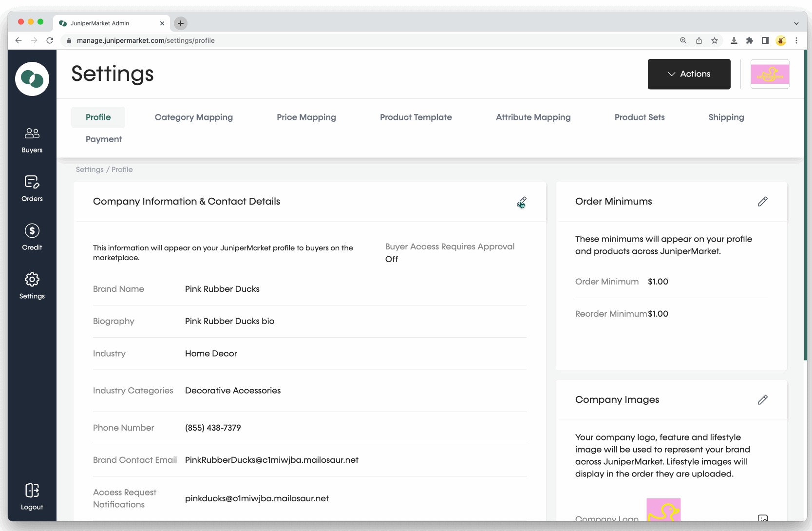Select the JuniperMarket Admin browser tab
This screenshot has height=531, width=812.
(x=111, y=23)
